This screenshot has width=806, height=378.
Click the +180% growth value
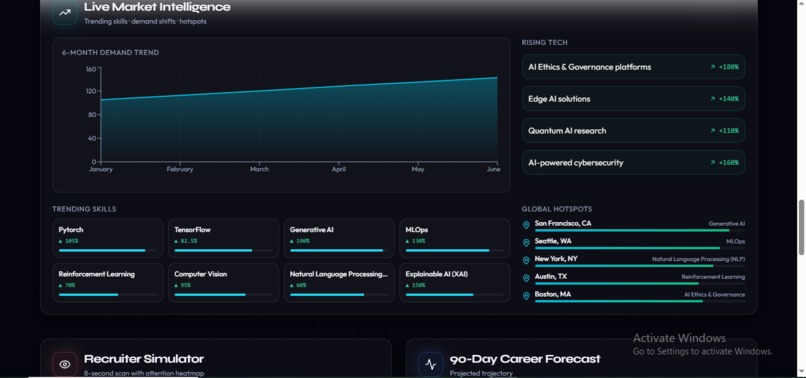(728, 67)
